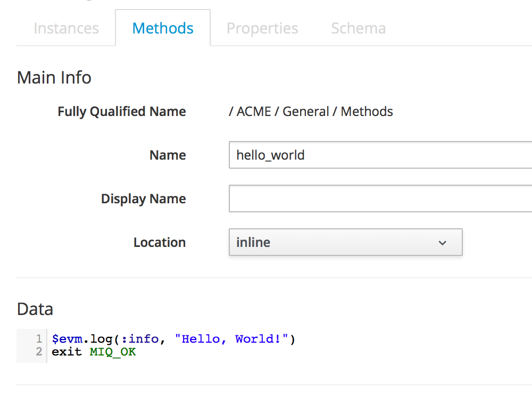This screenshot has width=532, height=397.
Task: Go to the Schema tab
Action: (x=358, y=28)
